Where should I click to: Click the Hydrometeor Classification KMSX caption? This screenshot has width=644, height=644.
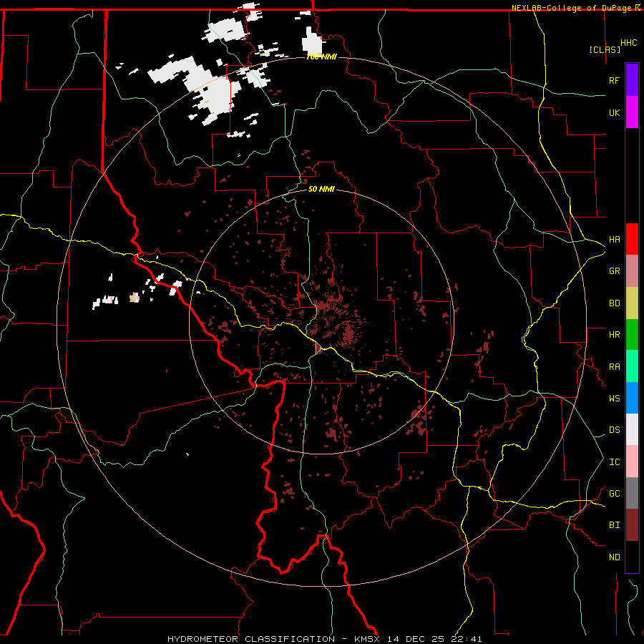[324, 639]
